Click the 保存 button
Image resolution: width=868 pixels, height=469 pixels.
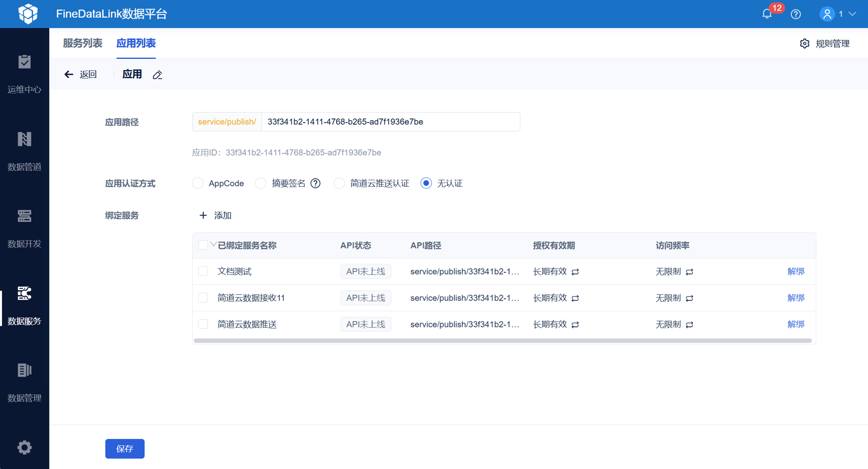tap(125, 448)
